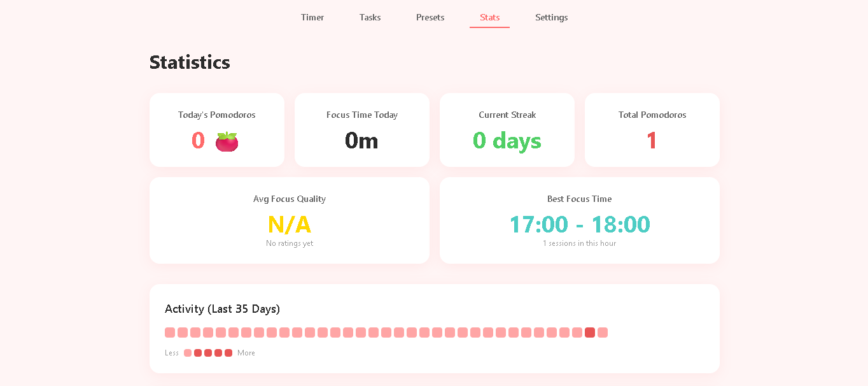This screenshot has width=868, height=386.
Task: Click the highlighted dark red activity square
Action: (590, 332)
